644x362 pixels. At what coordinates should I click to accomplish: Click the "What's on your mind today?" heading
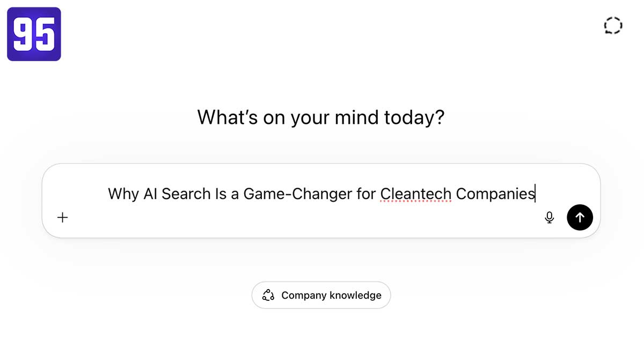(x=321, y=117)
